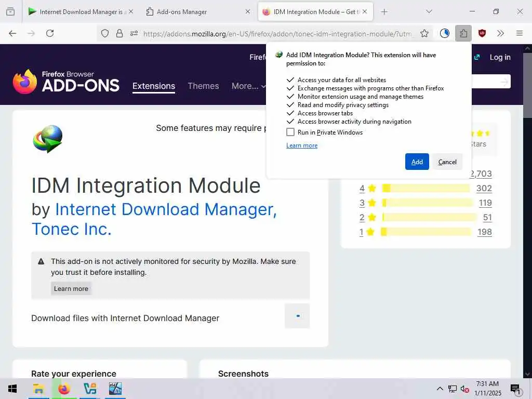Open the volume tray icon
Screen dimensions: 532x399
(x=465, y=389)
